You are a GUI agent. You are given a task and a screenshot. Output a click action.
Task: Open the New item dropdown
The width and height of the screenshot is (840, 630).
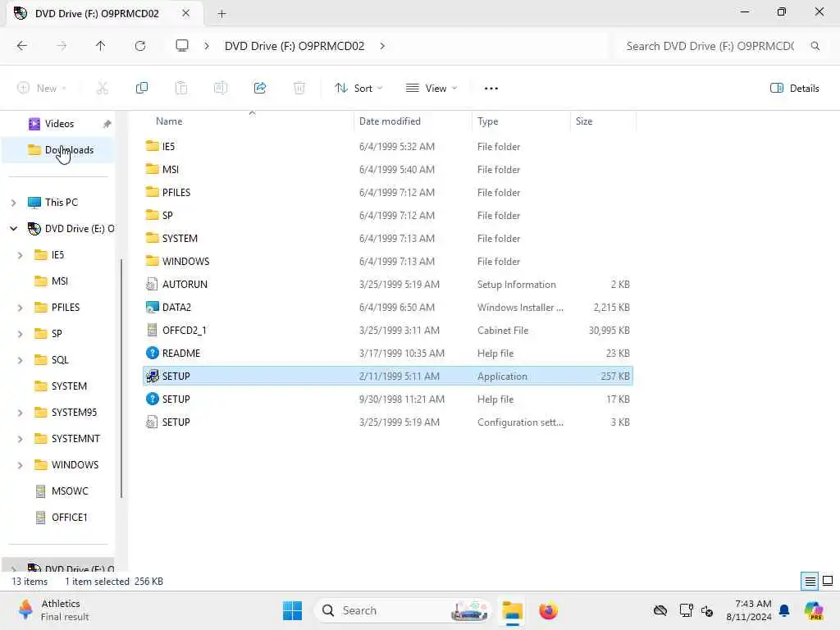point(42,89)
